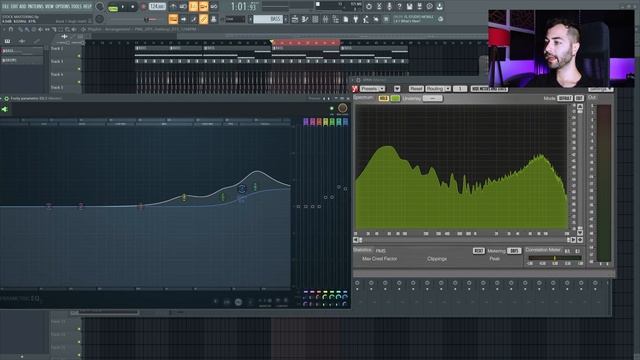Click the green button beside Spectrum HOLD
Image resolution: width=640 pixels, height=360 pixels.
pyautogui.click(x=395, y=98)
